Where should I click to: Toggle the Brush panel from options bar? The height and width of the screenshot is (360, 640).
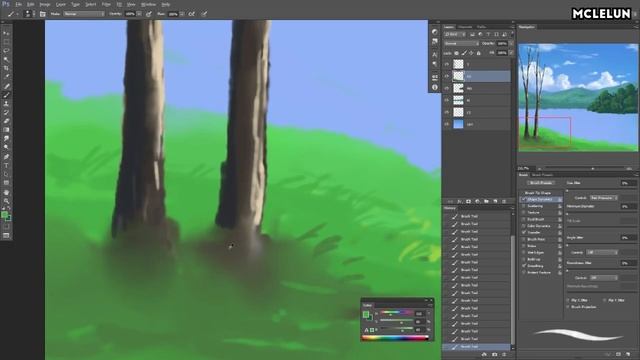click(42, 14)
